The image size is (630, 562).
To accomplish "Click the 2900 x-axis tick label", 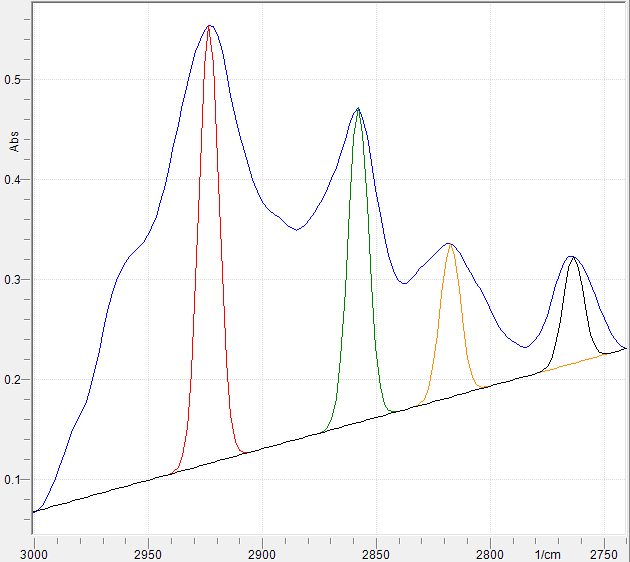I will [x=262, y=553].
